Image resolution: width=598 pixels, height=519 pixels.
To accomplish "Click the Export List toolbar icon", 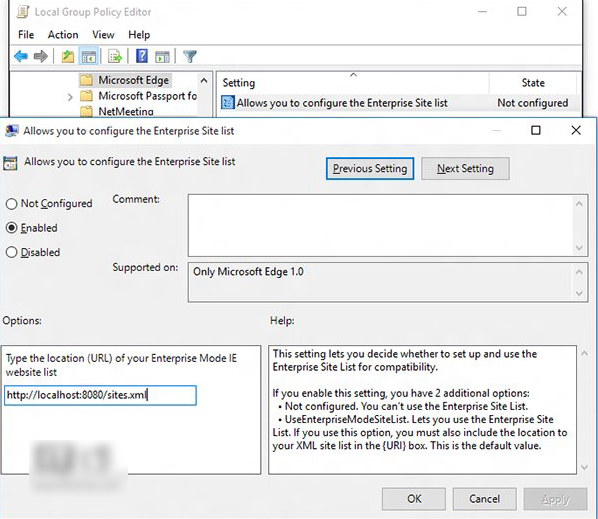I will click(114, 56).
